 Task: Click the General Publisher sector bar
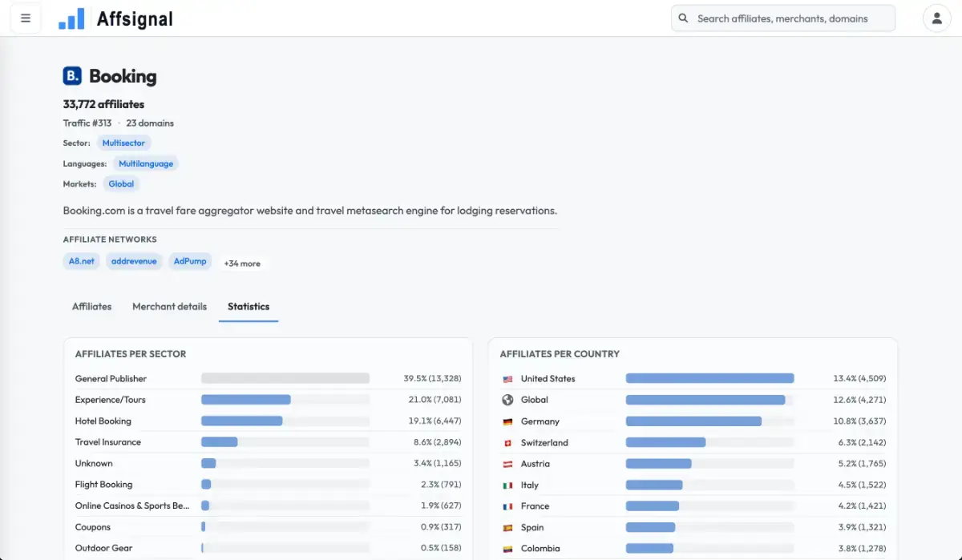tap(285, 378)
